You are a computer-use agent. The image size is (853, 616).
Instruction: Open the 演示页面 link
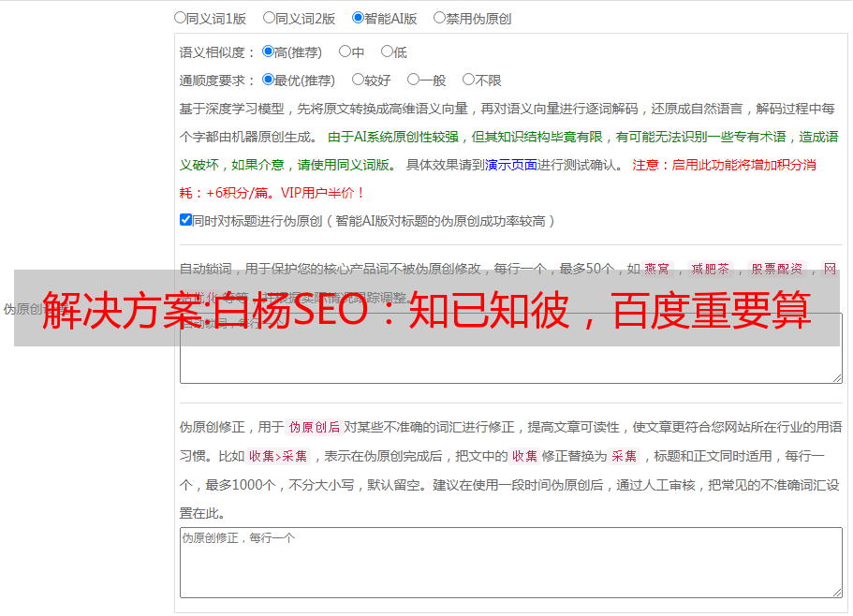(511, 165)
